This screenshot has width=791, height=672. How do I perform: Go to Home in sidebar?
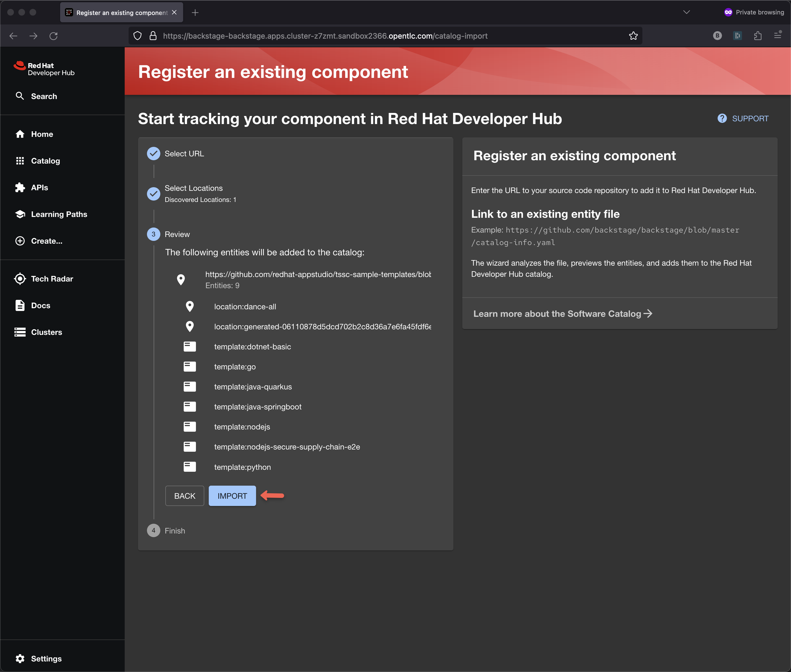tap(42, 134)
